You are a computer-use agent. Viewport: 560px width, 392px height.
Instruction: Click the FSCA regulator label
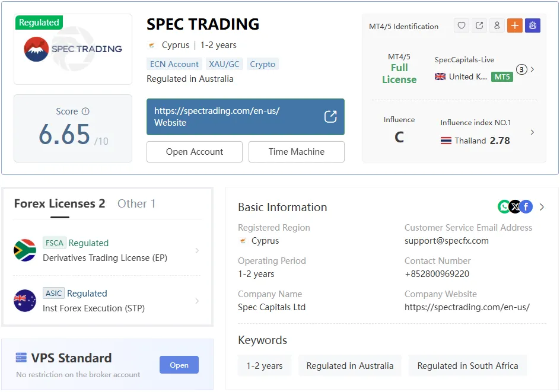[55, 243]
